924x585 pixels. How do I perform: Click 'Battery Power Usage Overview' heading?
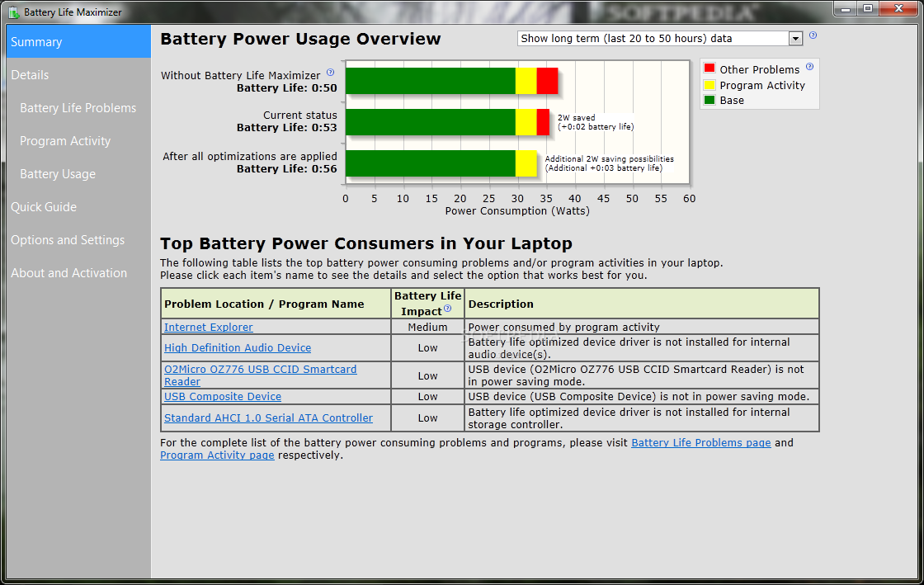click(x=300, y=39)
